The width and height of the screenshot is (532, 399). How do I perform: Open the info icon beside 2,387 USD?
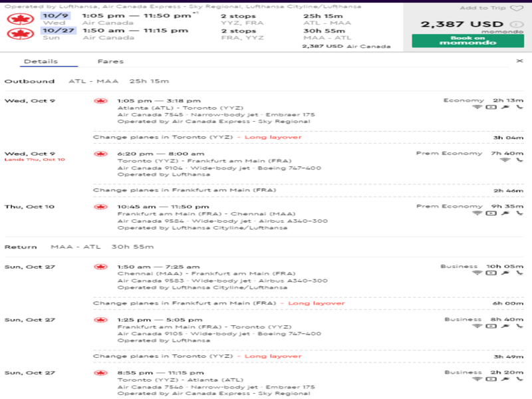tap(517, 24)
